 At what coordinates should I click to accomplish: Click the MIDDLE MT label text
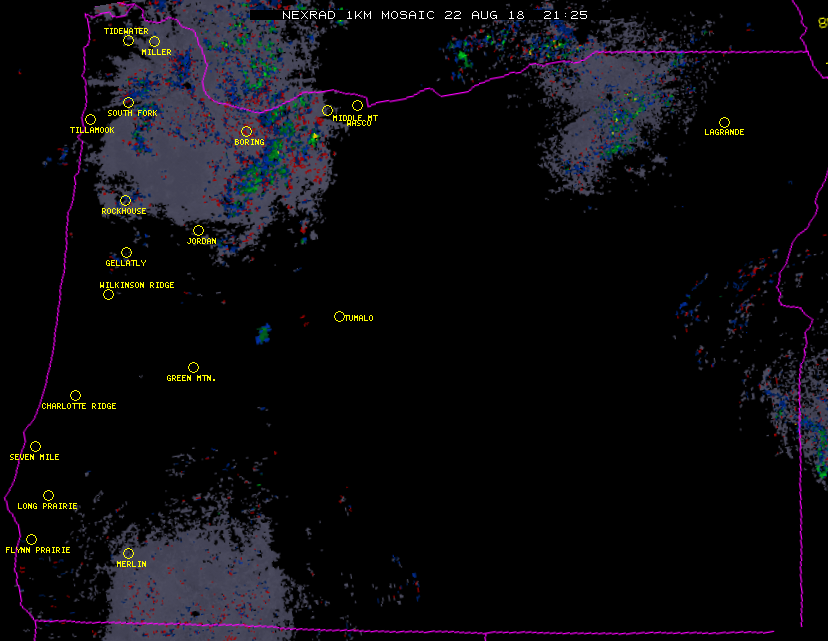point(355,118)
